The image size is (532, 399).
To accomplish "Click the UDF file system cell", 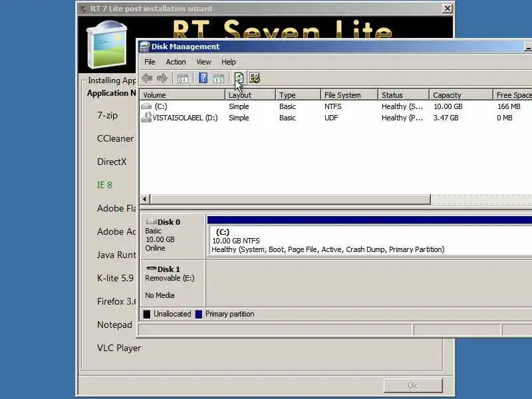I will click(331, 118).
